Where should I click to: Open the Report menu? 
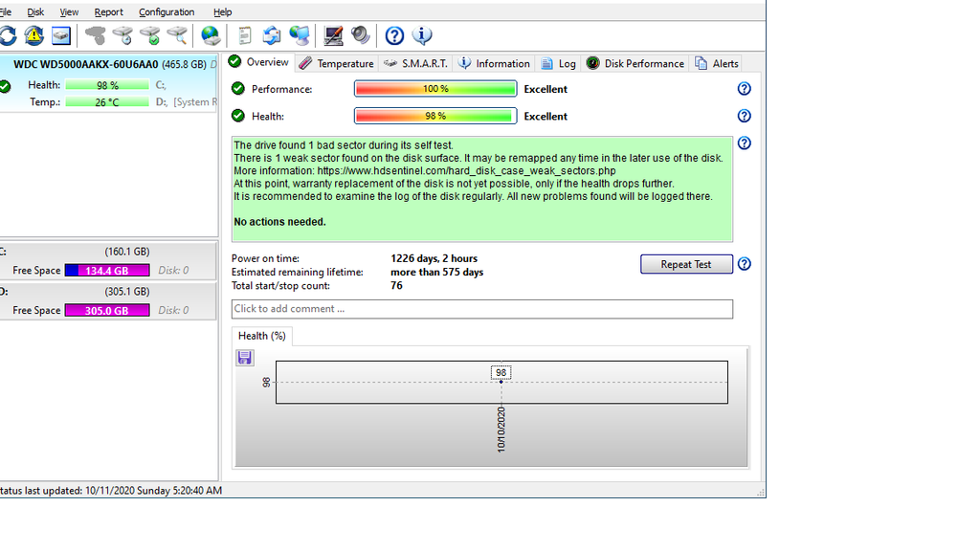(x=109, y=11)
